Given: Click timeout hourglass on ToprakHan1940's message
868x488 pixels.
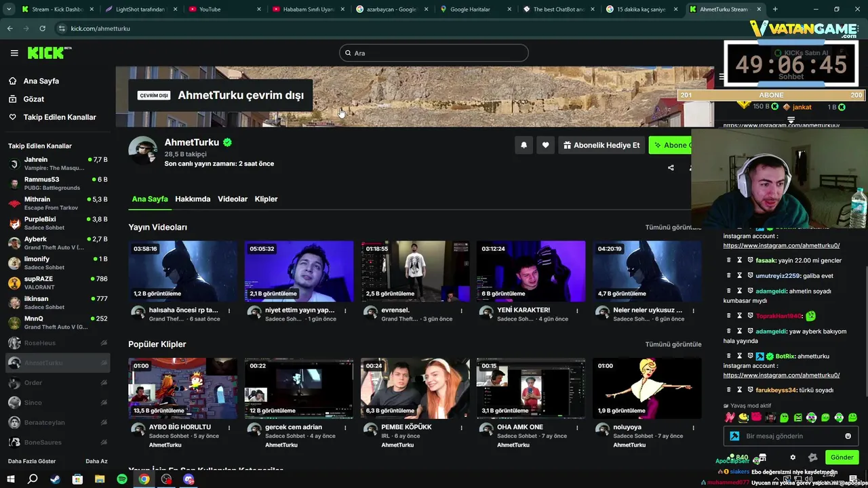Looking at the screenshot, I should click(x=740, y=316).
